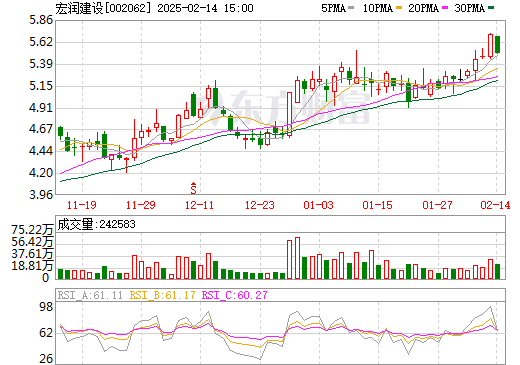Click the green 30PMA color marker
The width and height of the screenshot is (520, 365).
(491, 7)
